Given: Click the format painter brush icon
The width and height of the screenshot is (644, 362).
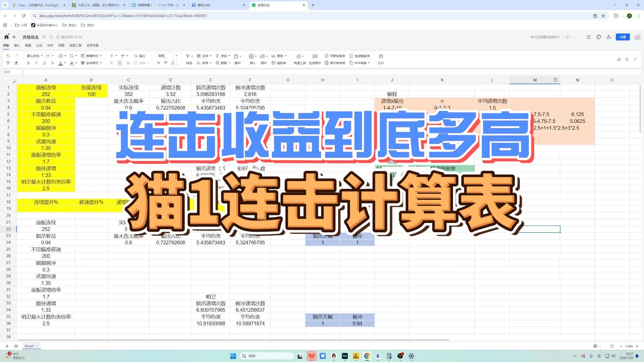Looking at the screenshot, I should (8, 63).
